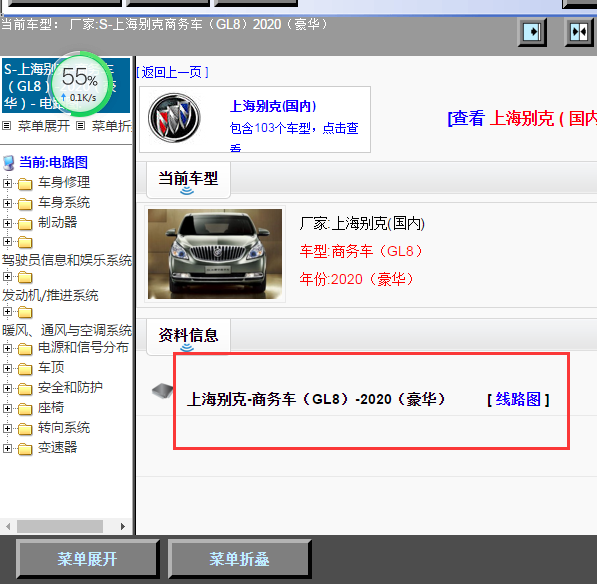This screenshot has width=597, height=584.
Task: Click the sidebar scrollbar left arrow
Action: click(x=8, y=527)
